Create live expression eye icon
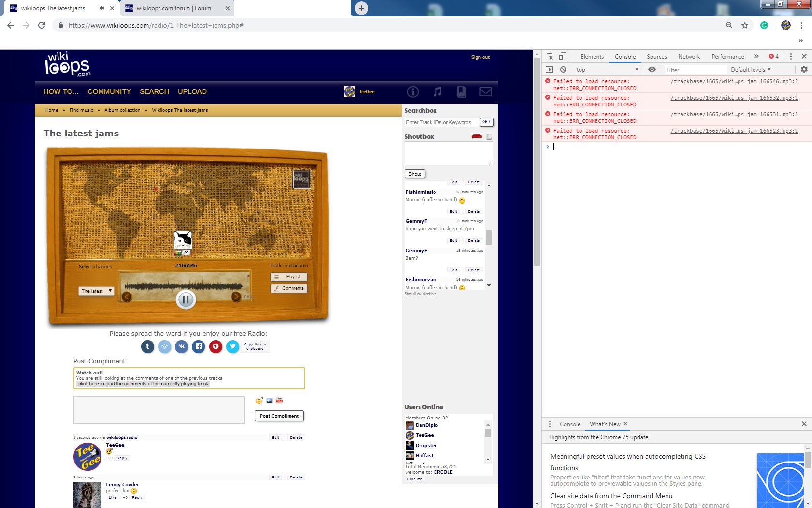The height and width of the screenshot is (508, 812). 652,70
